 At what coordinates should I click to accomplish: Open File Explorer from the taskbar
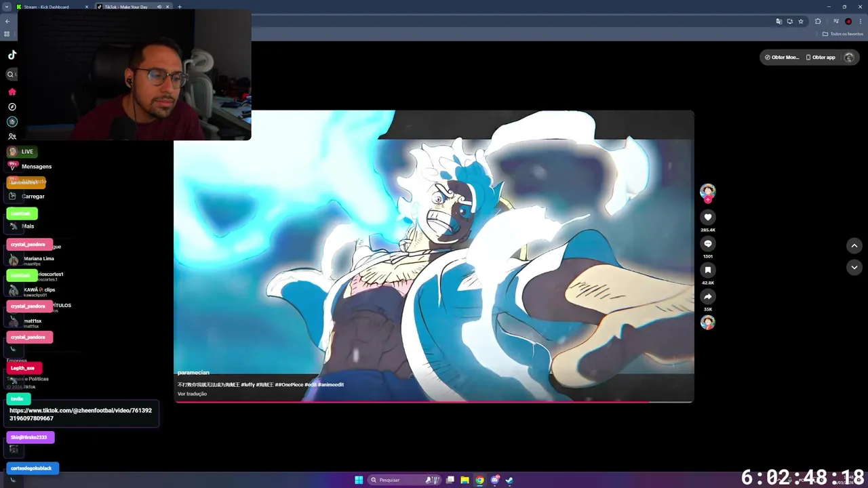465,480
